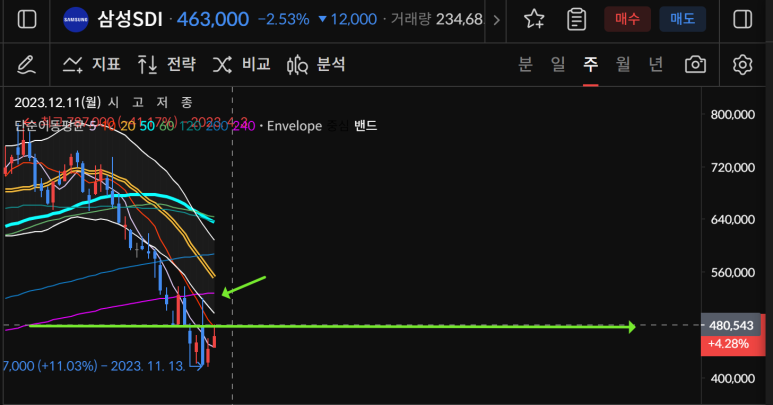
Task: Click the 밴드 band label
Action: tap(365, 126)
